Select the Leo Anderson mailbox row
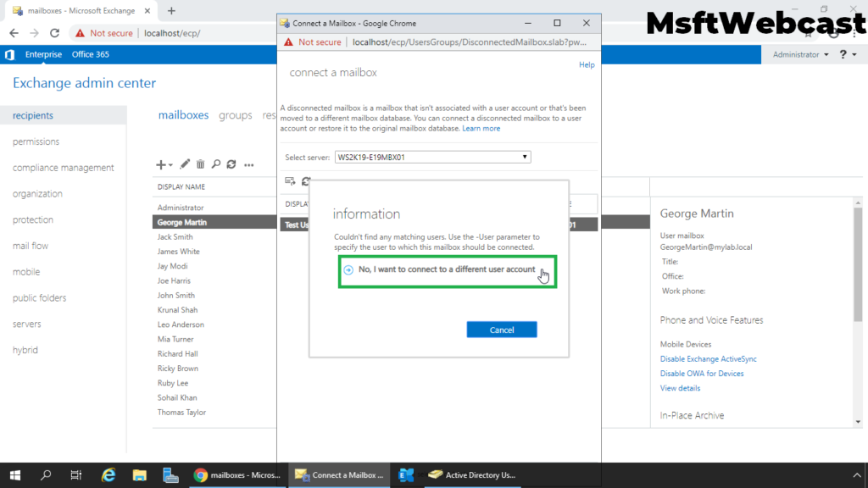 pos(214,324)
